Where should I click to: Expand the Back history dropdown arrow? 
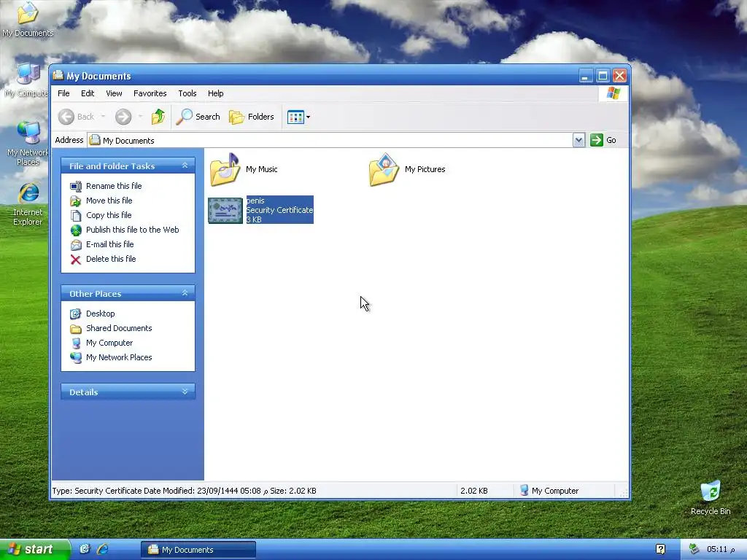click(x=103, y=117)
